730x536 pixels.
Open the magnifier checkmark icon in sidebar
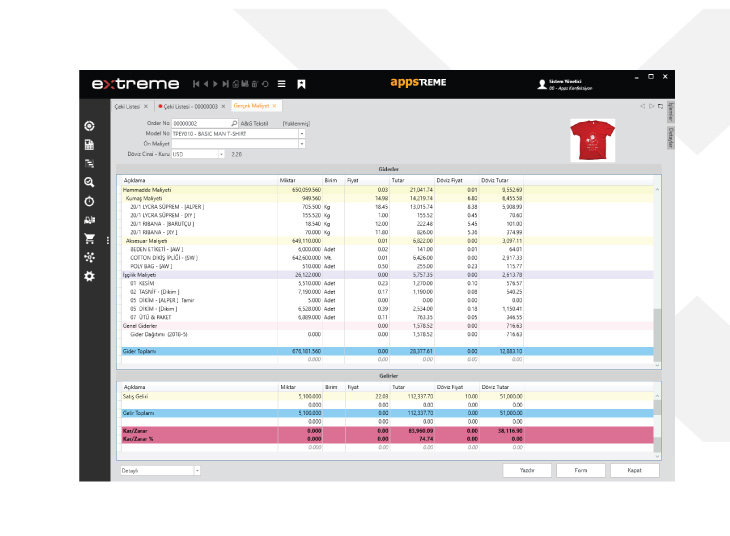(89, 182)
